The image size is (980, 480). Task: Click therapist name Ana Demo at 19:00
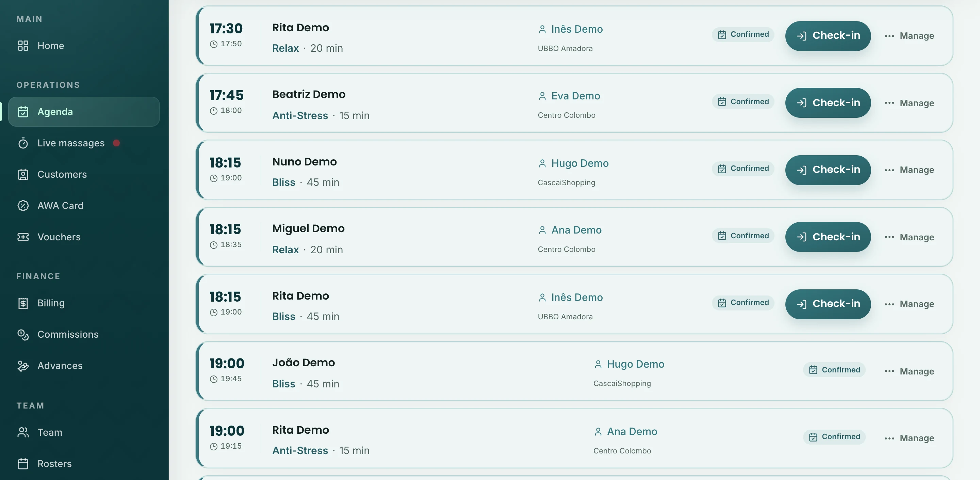632,431
